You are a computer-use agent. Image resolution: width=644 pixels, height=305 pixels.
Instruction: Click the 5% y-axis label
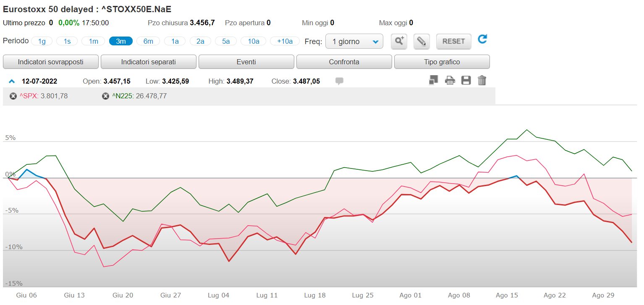pyautogui.click(x=10, y=138)
